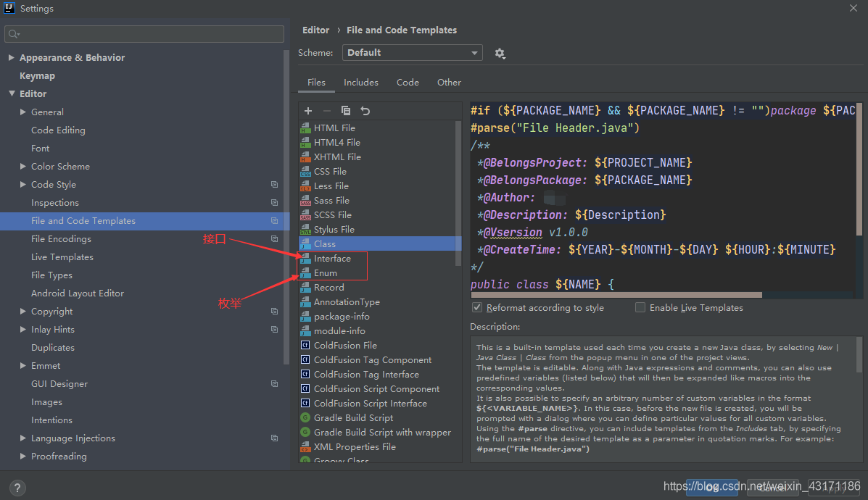Click project-level icon beside File Encodings
Viewport: 868px width, 500px height.
pos(274,239)
